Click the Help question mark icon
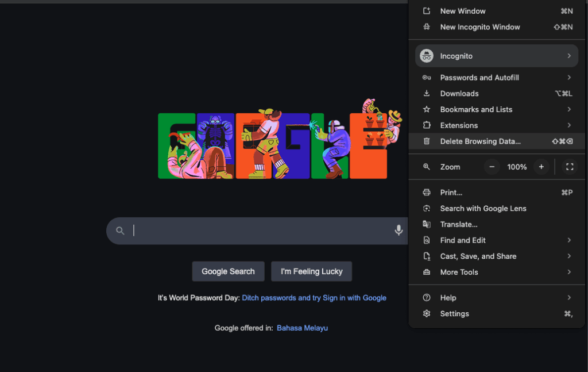The width and height of the screenshot is (588, 372). pyautogui.click(x=427, y=298)
